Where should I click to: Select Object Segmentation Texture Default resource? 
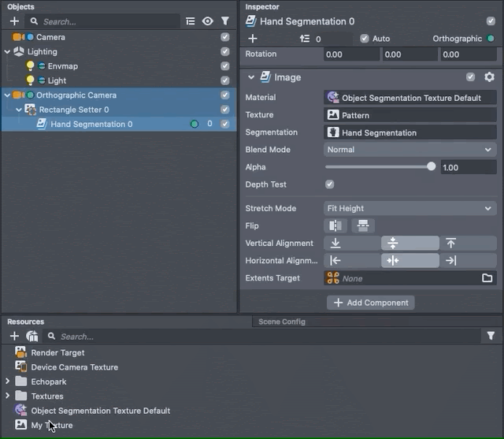[x=100, y=411]
